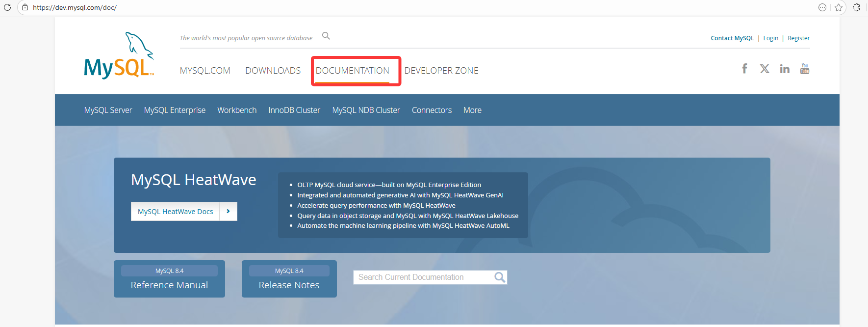Screen dimensions: 868x327
Task: Open Contact MySQL link
Action: (732, 38)
